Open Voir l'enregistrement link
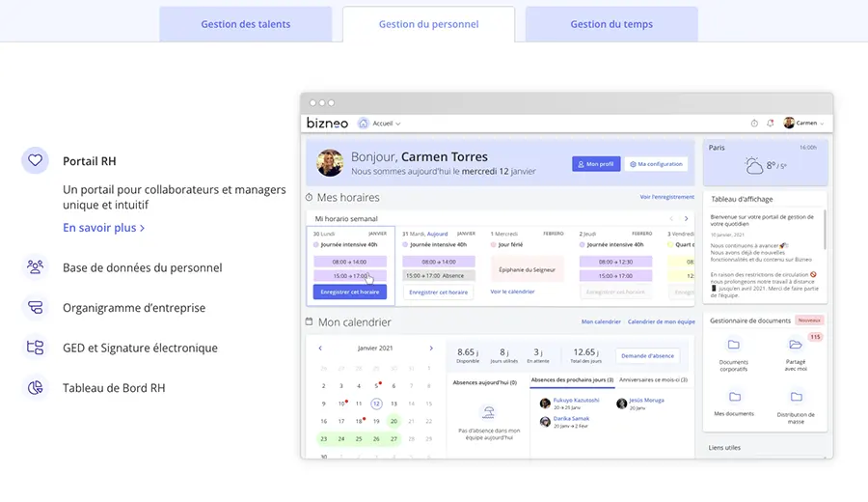This screenshot has width=868, height=502. coord(666,197)
